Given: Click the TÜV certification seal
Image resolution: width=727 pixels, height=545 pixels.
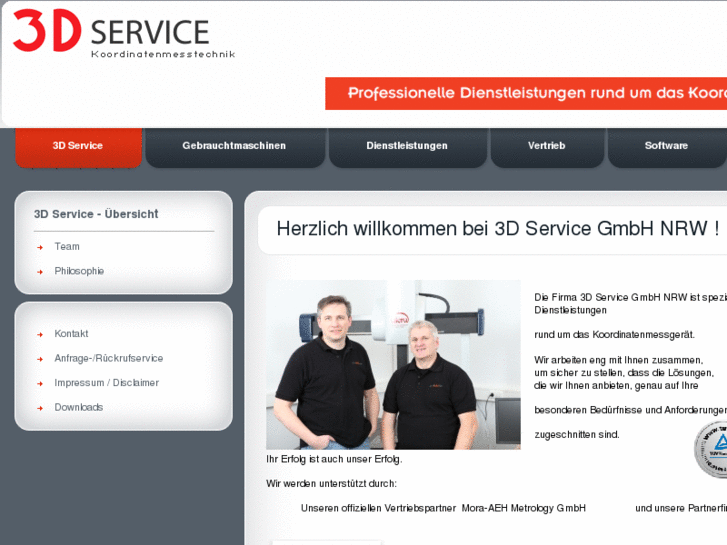Looking at the screenshot, I should click(x=711, y=449).
